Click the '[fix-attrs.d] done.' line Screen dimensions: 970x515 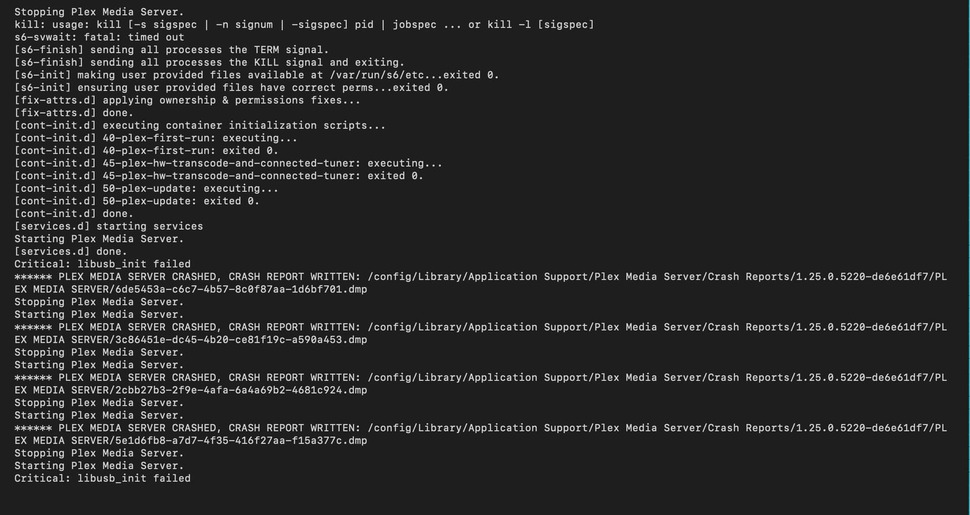coord(73,113)
